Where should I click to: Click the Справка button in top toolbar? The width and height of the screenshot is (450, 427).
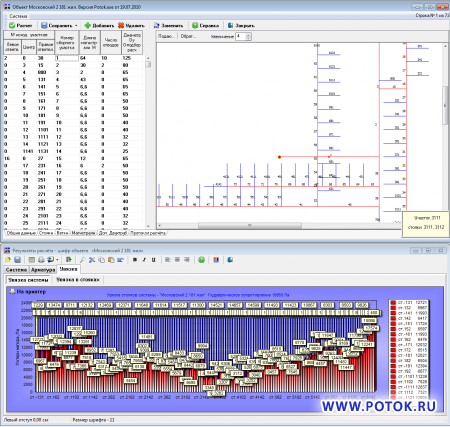tap(206, 25)
